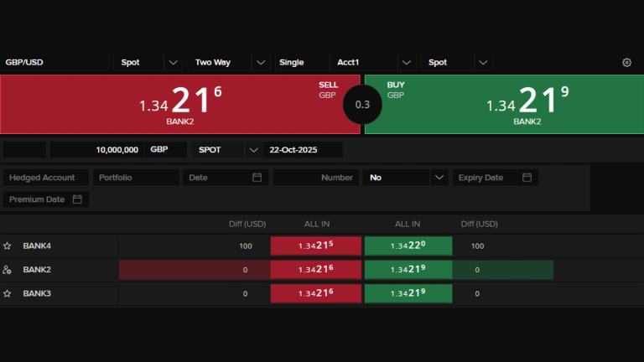This screenshot has width=644, height=362.
Task: Expand the Spot dropdown beside Acct1
Action: [483, 62]
